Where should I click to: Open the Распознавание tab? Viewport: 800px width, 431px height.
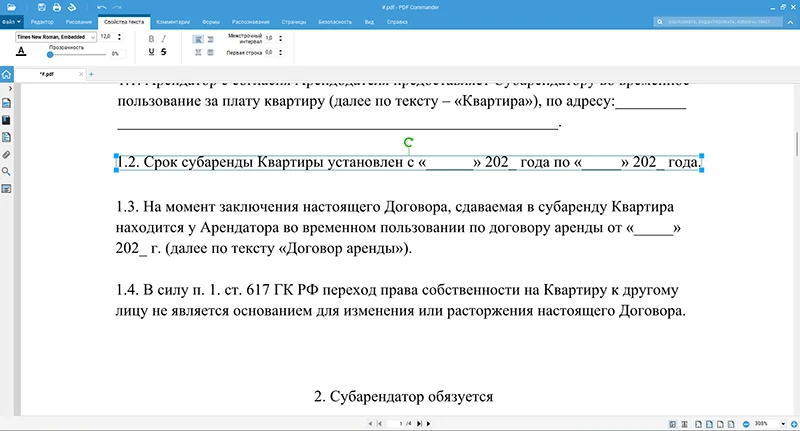(x=251, y=22)
